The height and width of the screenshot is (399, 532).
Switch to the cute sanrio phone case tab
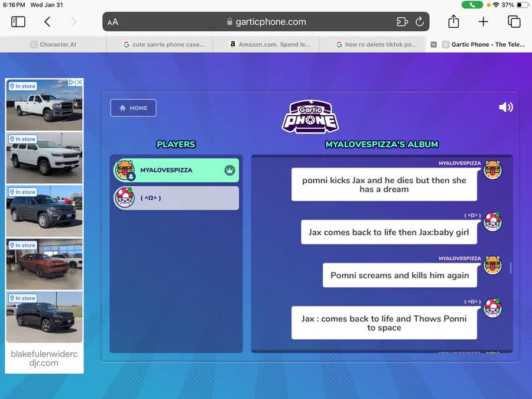160,44
